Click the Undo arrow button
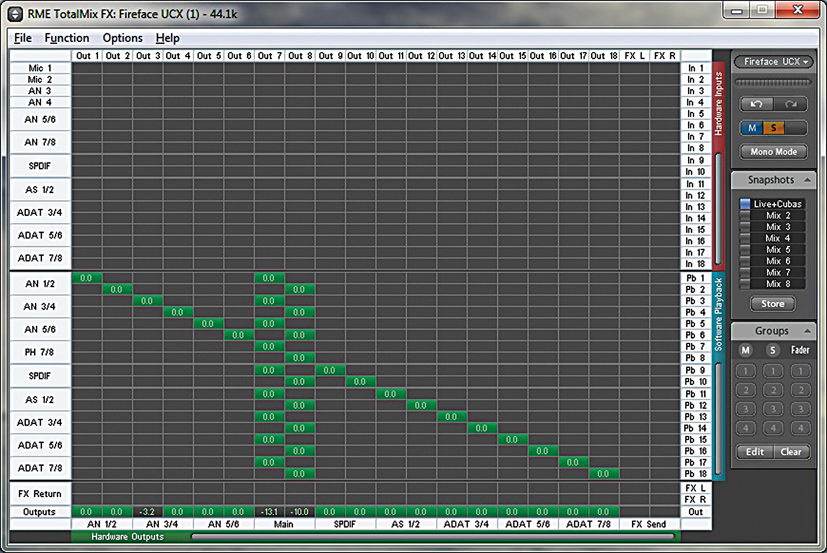This screenshot has width=827, height=553. [x=756, y=104]
